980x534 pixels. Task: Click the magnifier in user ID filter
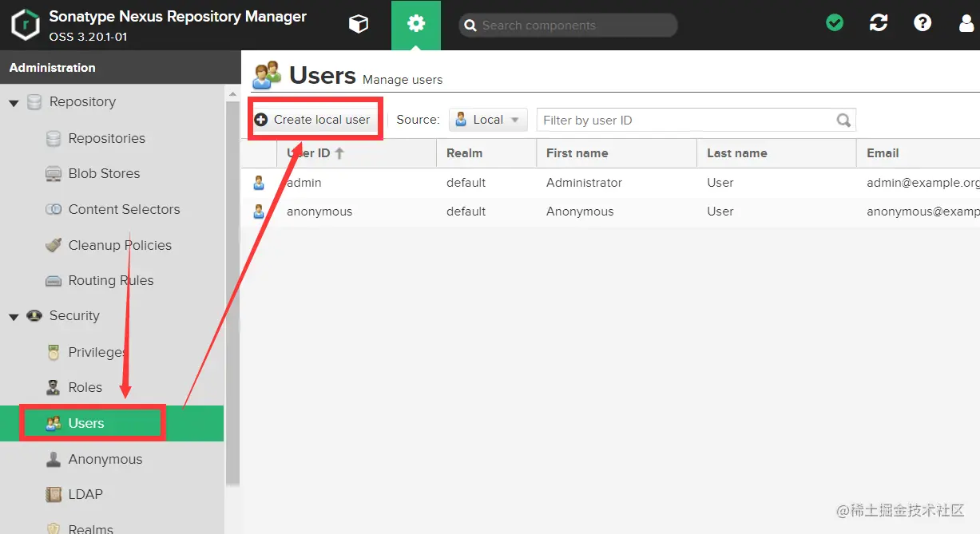click(843, 121)
